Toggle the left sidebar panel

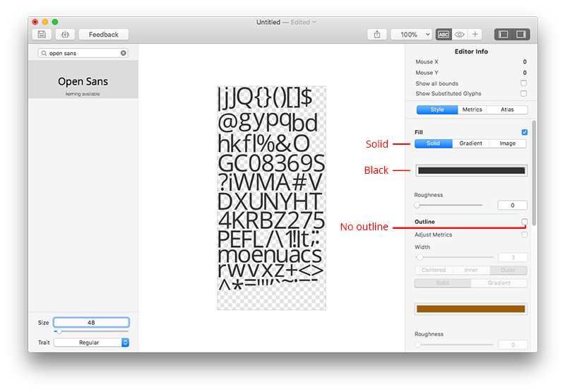(x=504, y=34)
